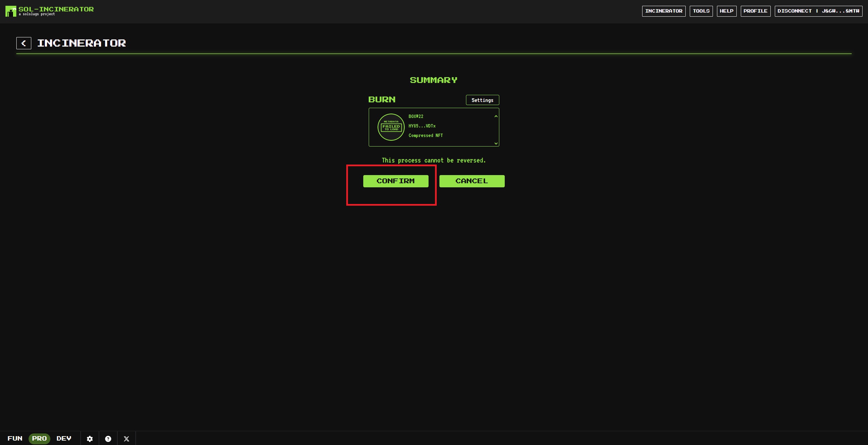Viewport: 868px width, 445px height.
Task: Confirm the burn
Action: 396,181
